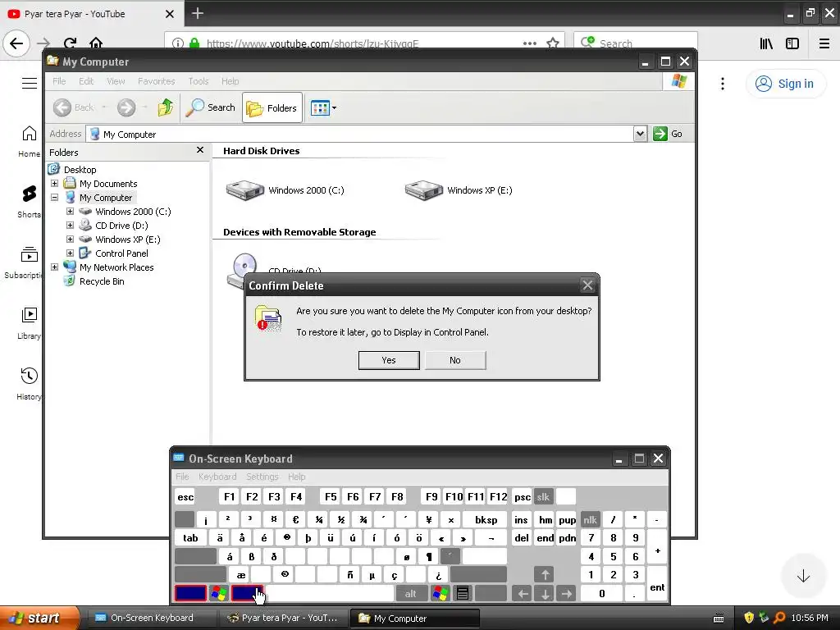Click the Search toolbar button in My Computer

[211, 107]
